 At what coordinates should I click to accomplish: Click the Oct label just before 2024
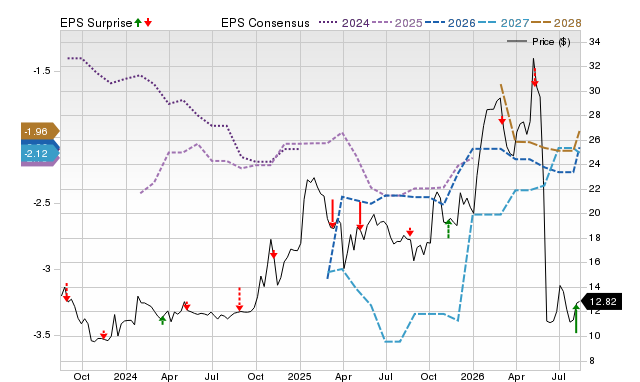pyautogui.click(x=82, y=376)
